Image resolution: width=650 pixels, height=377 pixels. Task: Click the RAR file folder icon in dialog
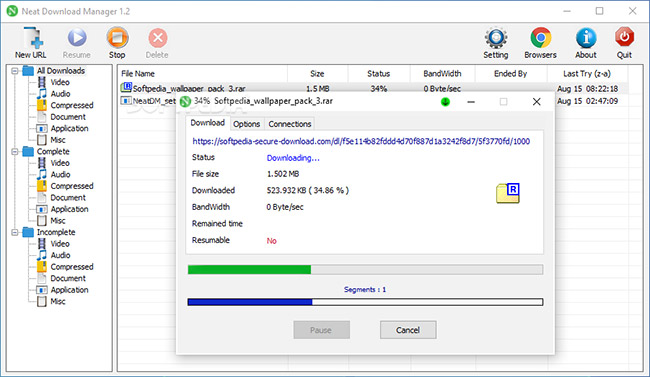508,193
